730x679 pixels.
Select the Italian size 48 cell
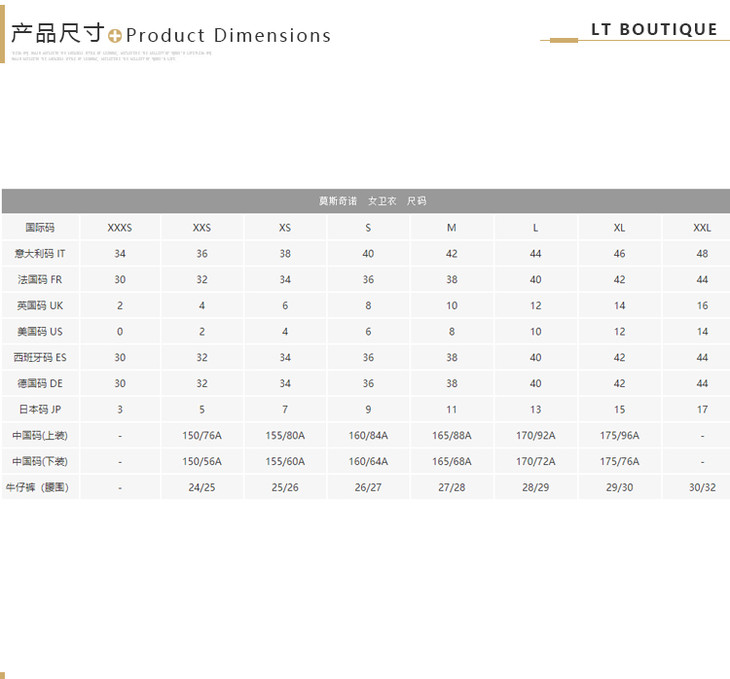(702, 254)
